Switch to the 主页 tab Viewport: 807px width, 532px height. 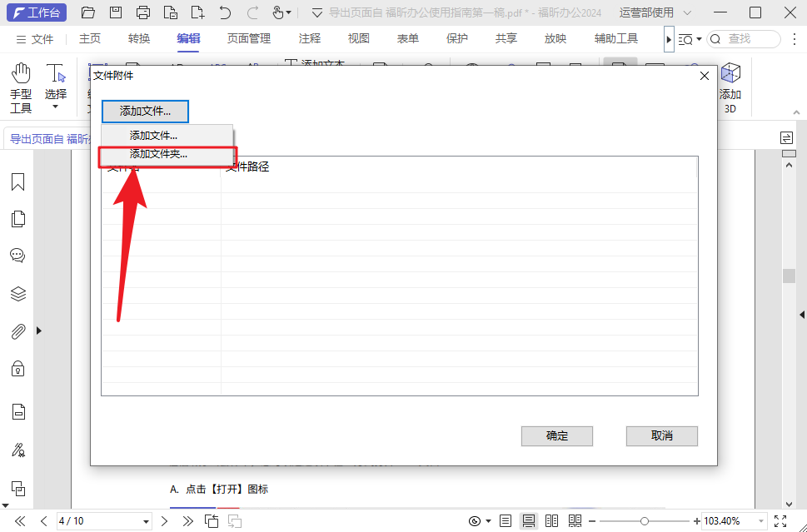[x=90, y=38]
